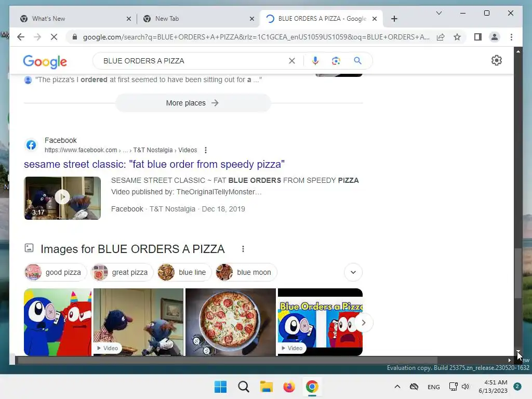532x399 pixels.
Task: Open Google quick settings gear
Action: click(496, 60)
